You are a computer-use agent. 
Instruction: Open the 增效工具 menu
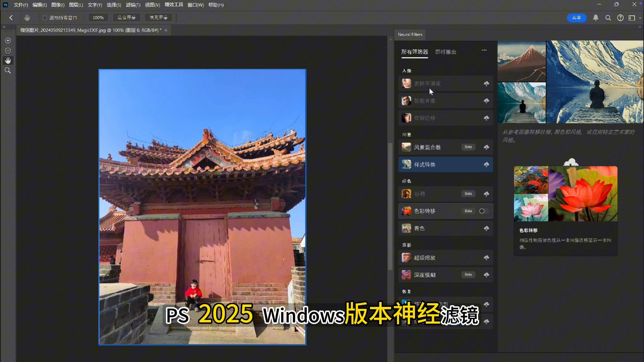point(174,5)
